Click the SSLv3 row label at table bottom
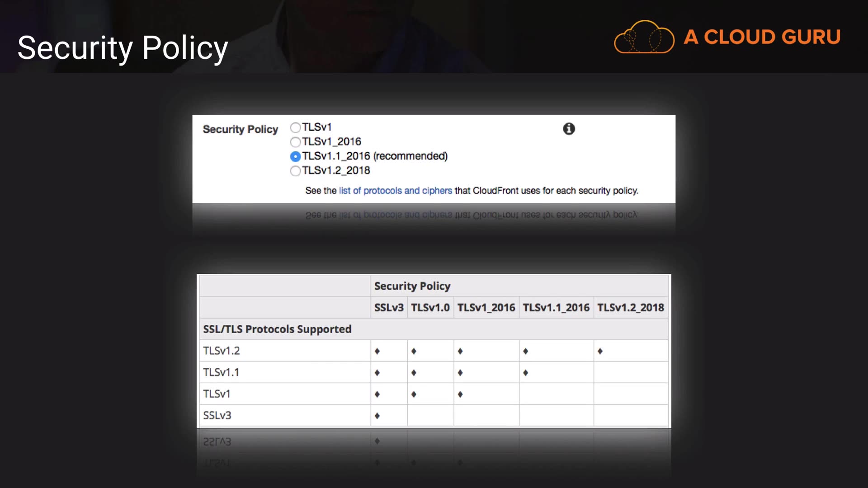This screenshot has height=488, width=868. click(x=217, y=415)
